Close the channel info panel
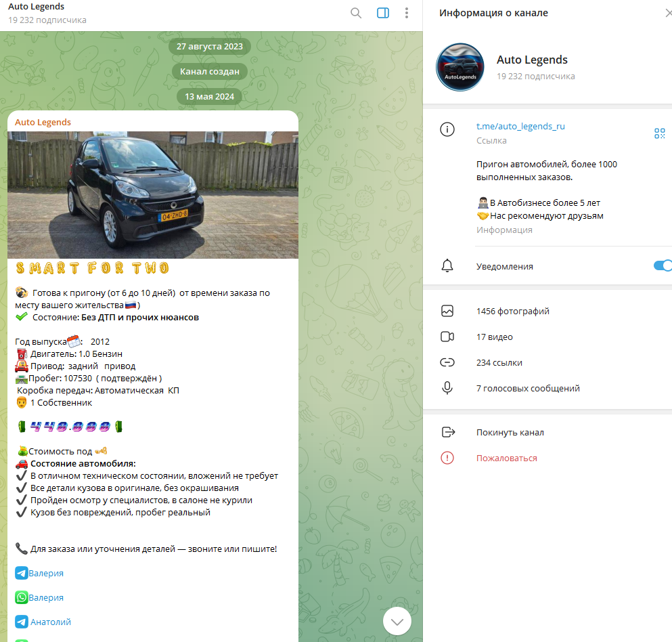 (x=668, y=14)
